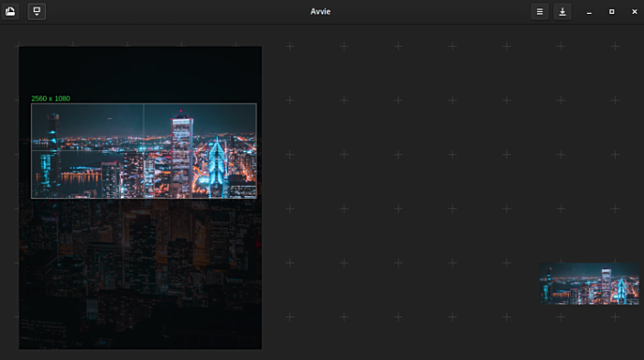The height and width of the screenshot is (360, 644).
Task: Click the 2560 x 1080 size label
Action: [50, 99]
